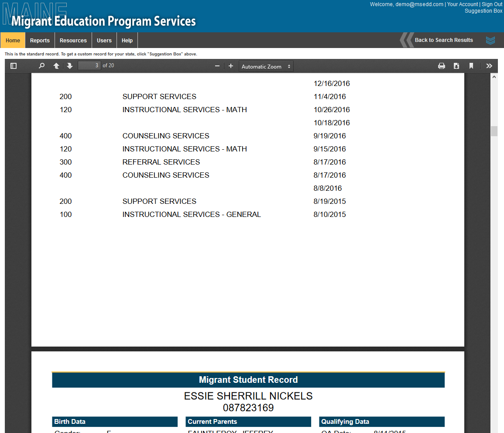Collapse the header with the blue chevron icon
The height and width of the screenshot is (433, 504).
[490, 40]
